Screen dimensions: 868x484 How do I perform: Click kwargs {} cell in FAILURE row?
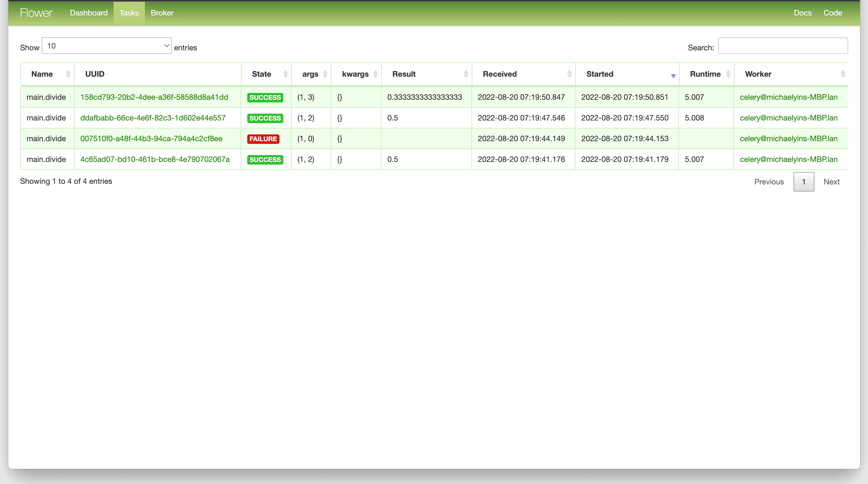coord(340,139)
